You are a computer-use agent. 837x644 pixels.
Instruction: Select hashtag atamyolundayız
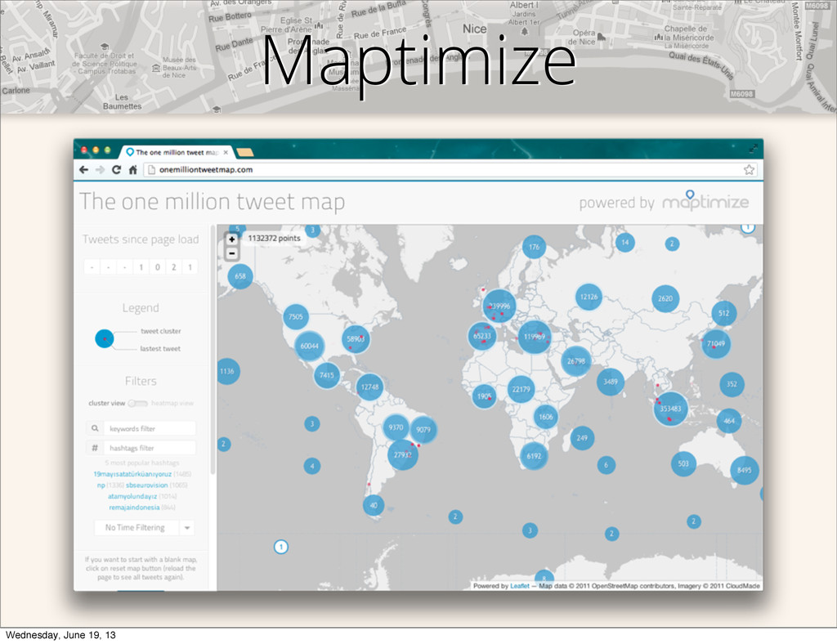(x=132, y=496)
